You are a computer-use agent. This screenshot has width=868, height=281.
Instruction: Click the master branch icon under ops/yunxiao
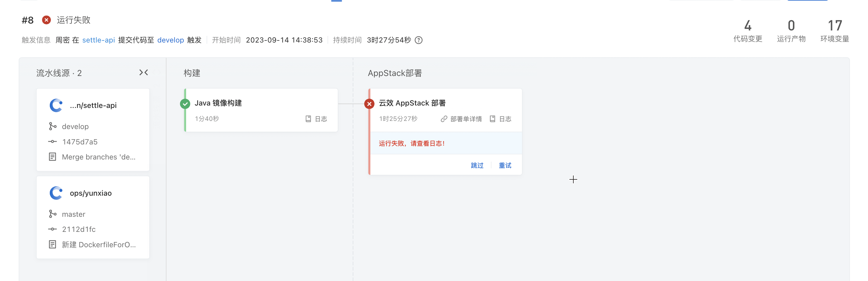tap(52, 214)
